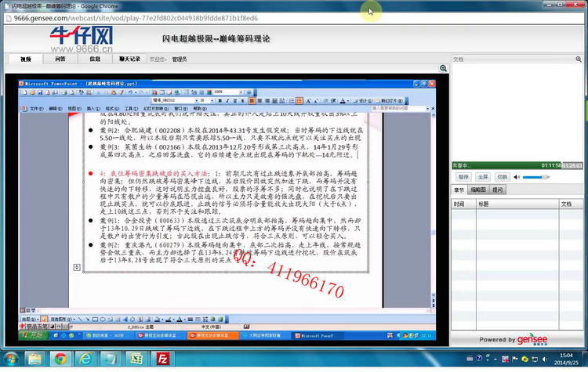Open the 窗口 menu in PowerPoint
The image size is (588, 372).
point(181,109)
